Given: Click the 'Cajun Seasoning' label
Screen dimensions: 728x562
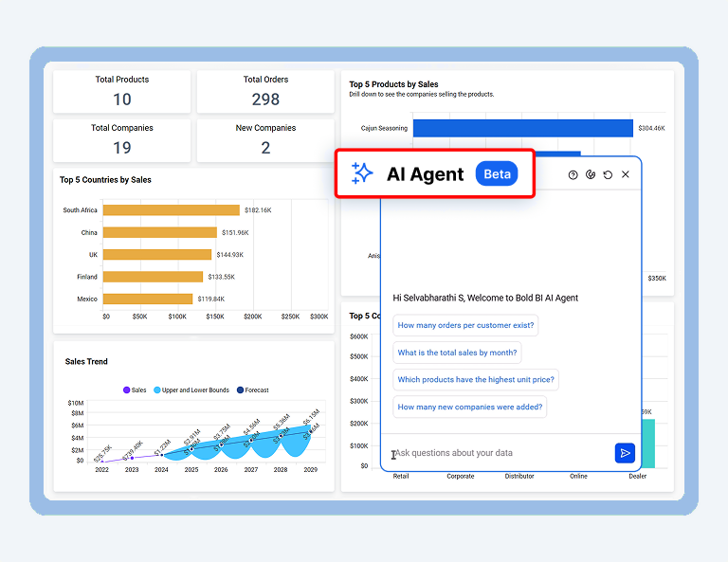Looking at the screenshot, I should (x=384, y=128).
